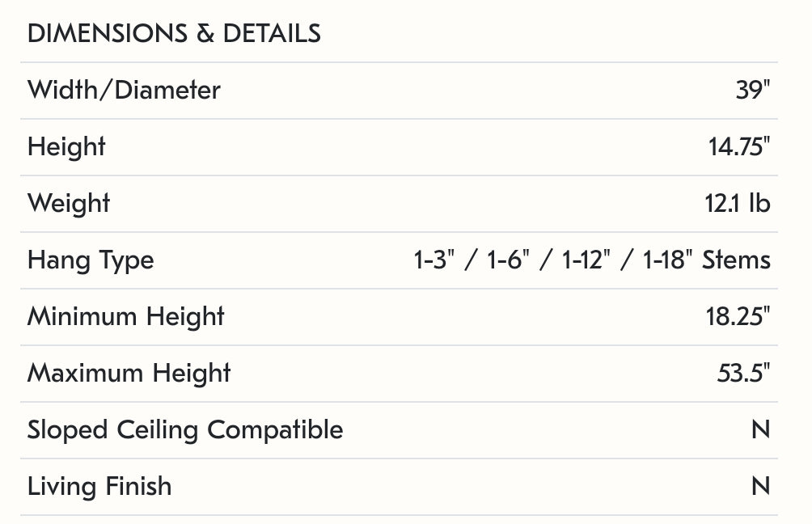The width and height of the screenshot is (812, 524).
Task: Click the 1-6" stem length entry
Action: pos(508,260)
